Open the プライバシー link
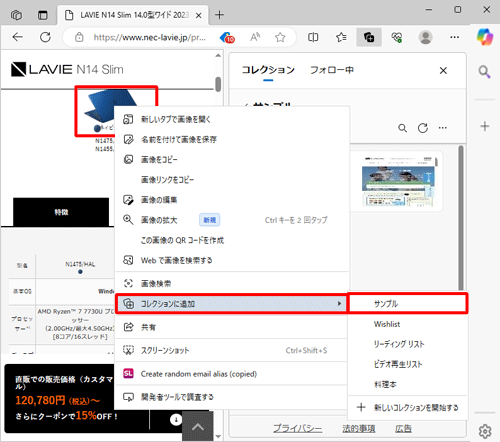This screenshot has height=442, width=500. click(298, 429)
